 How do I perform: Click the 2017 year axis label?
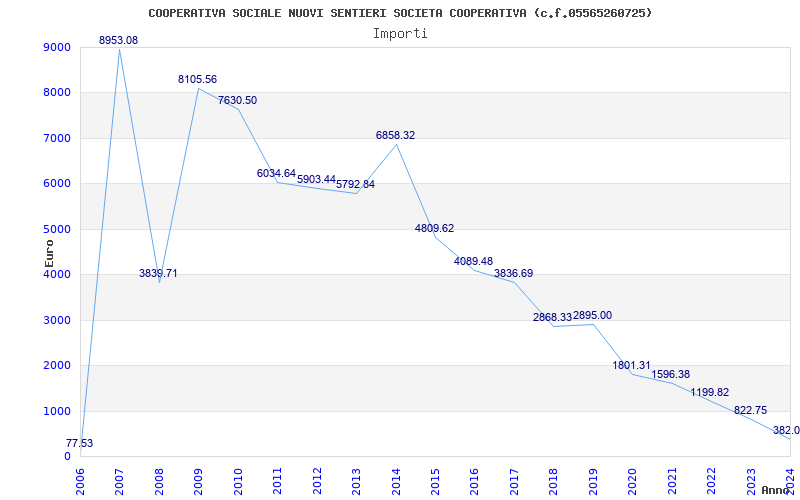click(514, 481)
